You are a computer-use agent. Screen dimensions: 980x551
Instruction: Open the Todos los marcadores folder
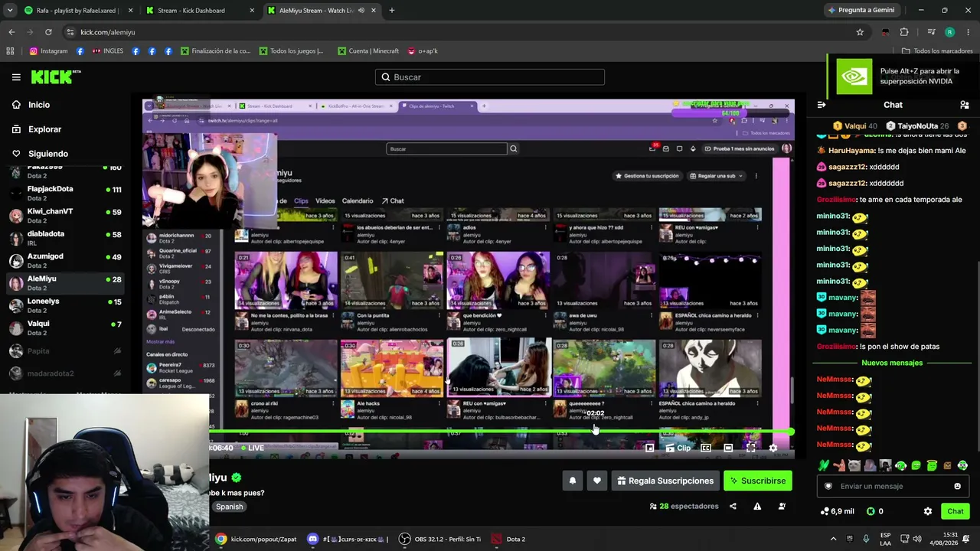pyautogui.click(x=937, y=51)
